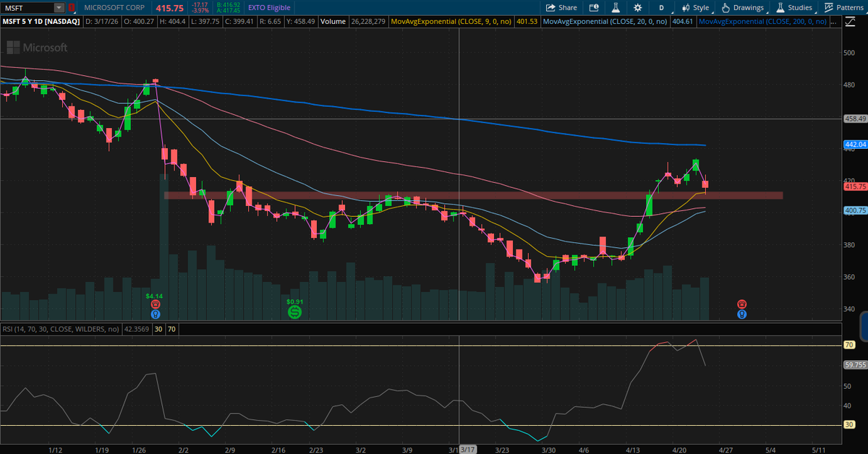Expand the hidden studies ellipsis
The width and height of the screenshot is (868, 454).
[835, 22]
